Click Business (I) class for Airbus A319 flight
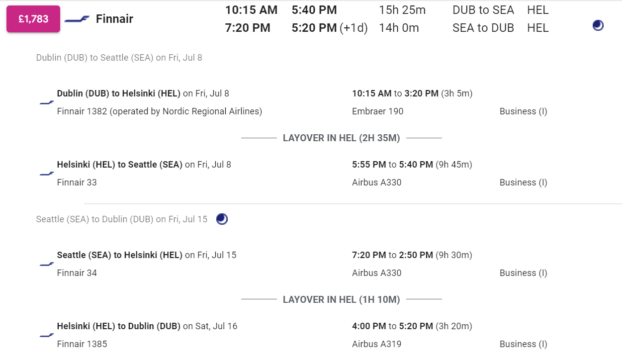The width and height of the screenshot is (622, 364). (x=524, y=344)
